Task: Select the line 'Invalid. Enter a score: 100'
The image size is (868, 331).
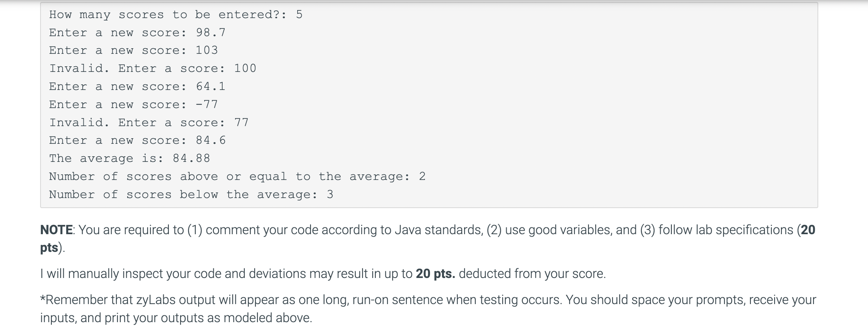Action: coord(152,68)
